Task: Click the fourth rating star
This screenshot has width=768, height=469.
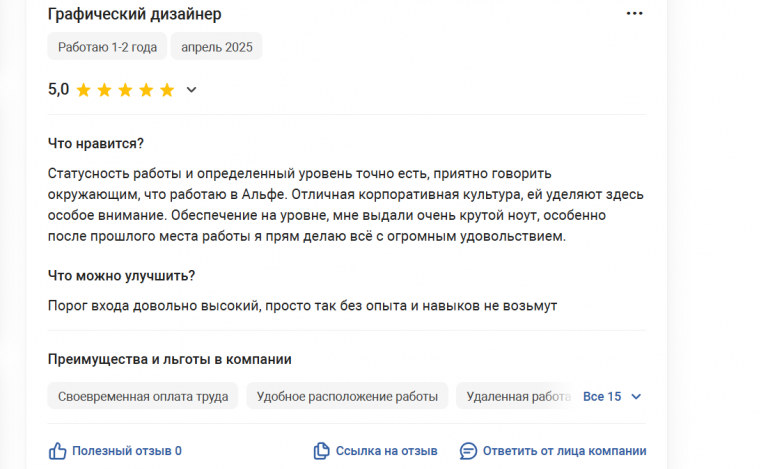Action: pyautogui.click(x=146, y=90)
